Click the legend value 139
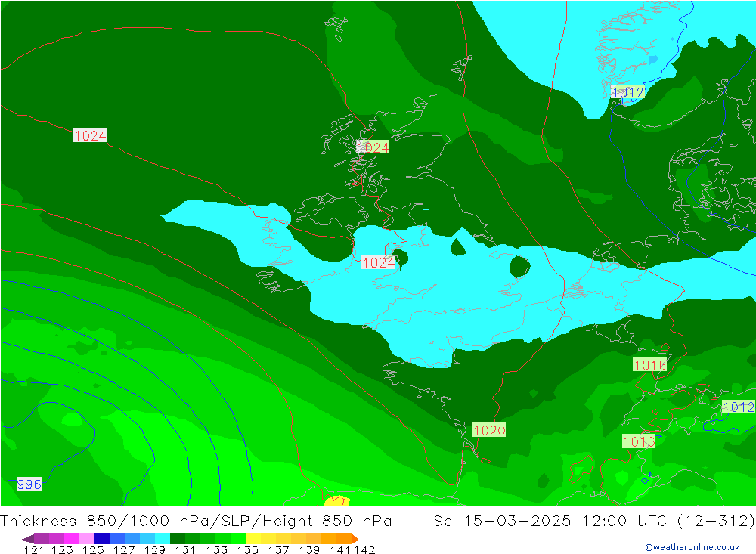756x554 pixels. (x=309, y=549)
